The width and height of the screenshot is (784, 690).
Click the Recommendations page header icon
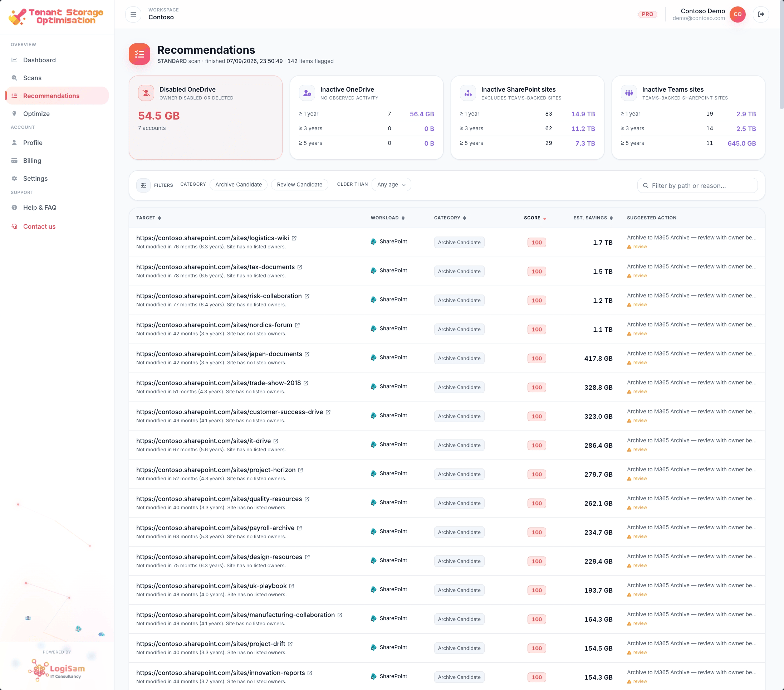139,54
